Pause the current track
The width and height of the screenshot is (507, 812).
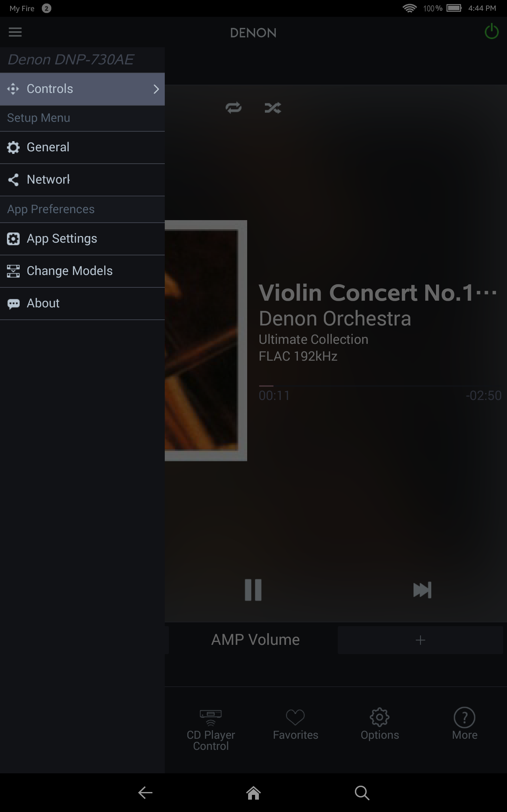pyautogui.click(x=253, y=590)
